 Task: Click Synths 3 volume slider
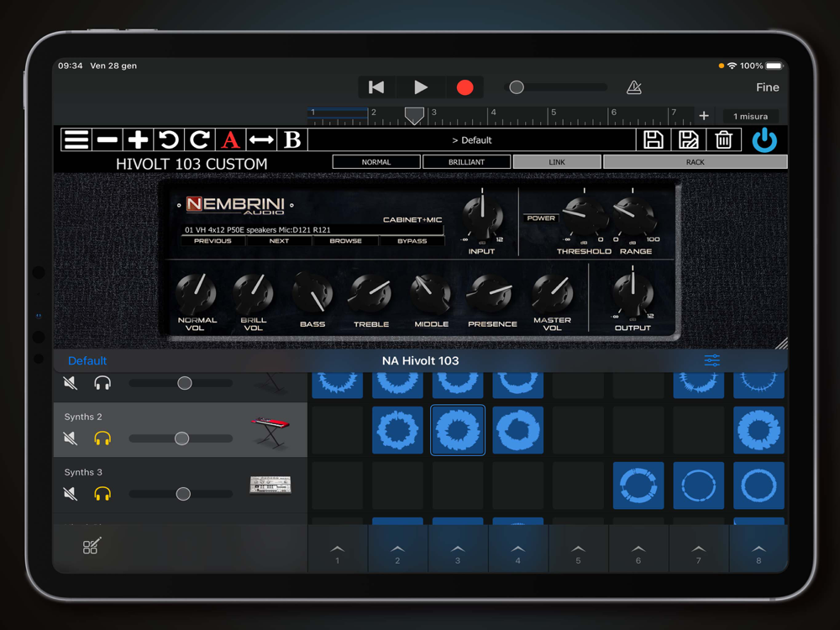click(x=181, y=493)
